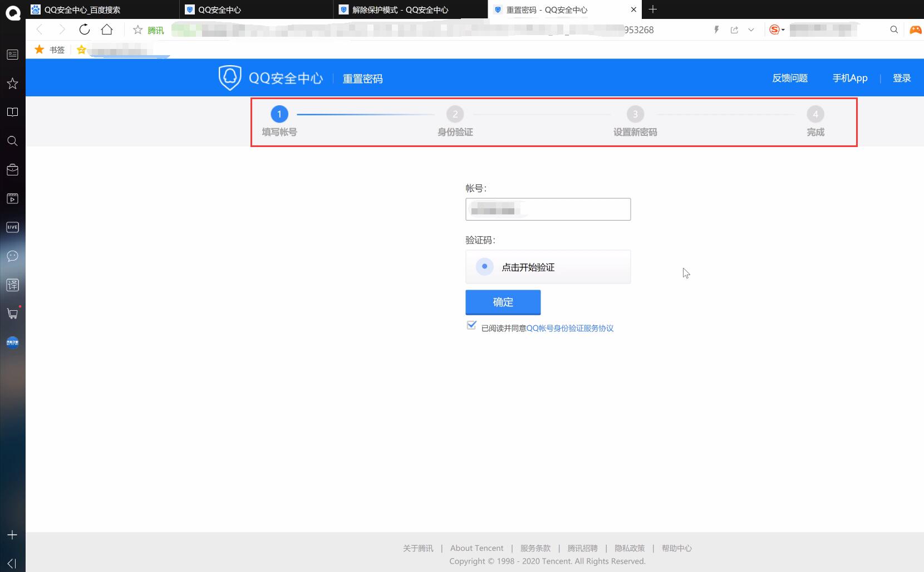Click the game controller icon in toolbar
The width and height of the screenshot is (924, 572).
(x=915, y=30)
